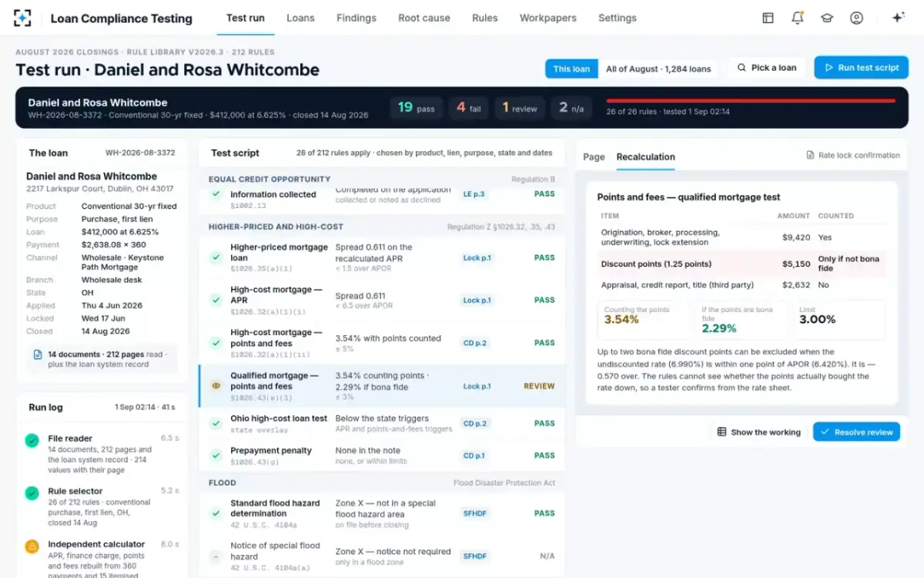
Task: Open the Settings tab
Action: (x=618, y=18)
